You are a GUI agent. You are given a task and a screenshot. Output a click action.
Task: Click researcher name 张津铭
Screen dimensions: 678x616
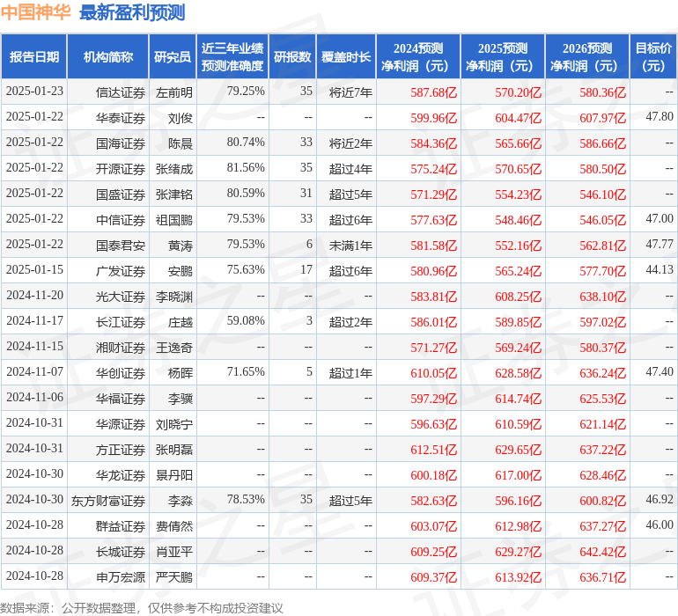coord(174,194)
